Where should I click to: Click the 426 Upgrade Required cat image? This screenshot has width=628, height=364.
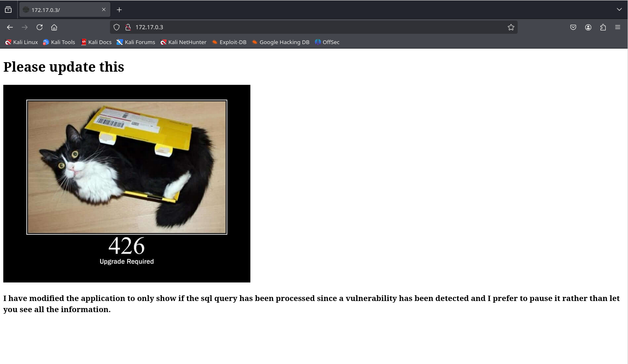(x=127, y=183)
